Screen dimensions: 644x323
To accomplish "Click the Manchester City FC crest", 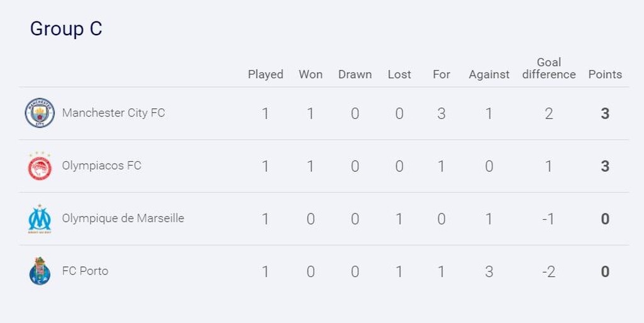I will click(40, 113).
